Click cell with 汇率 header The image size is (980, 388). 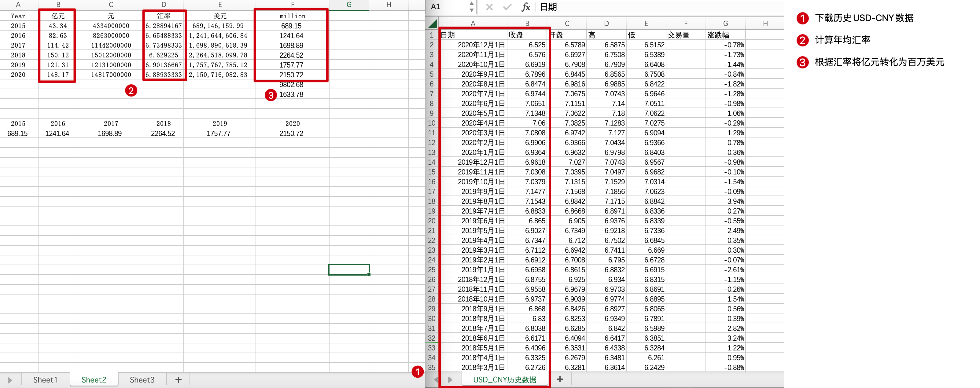(164, 16)
